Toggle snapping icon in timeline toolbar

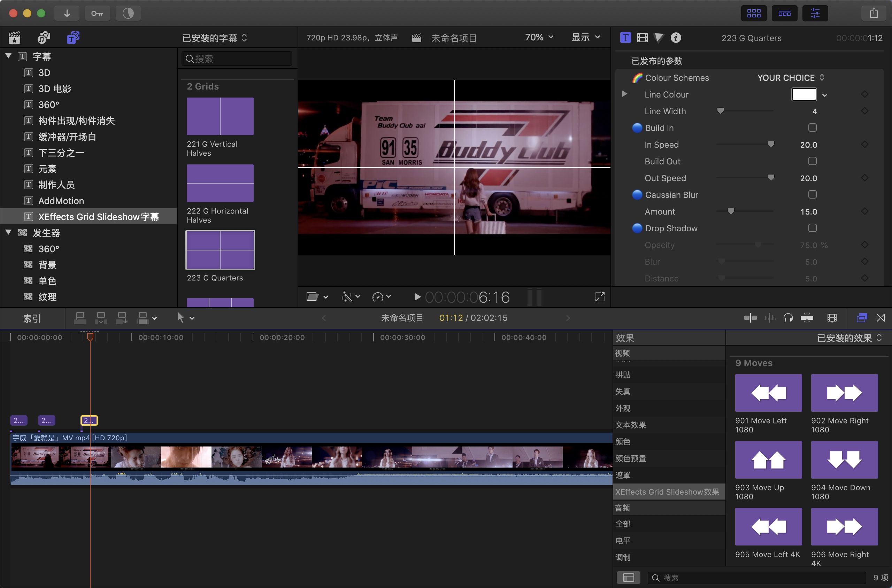807,318
